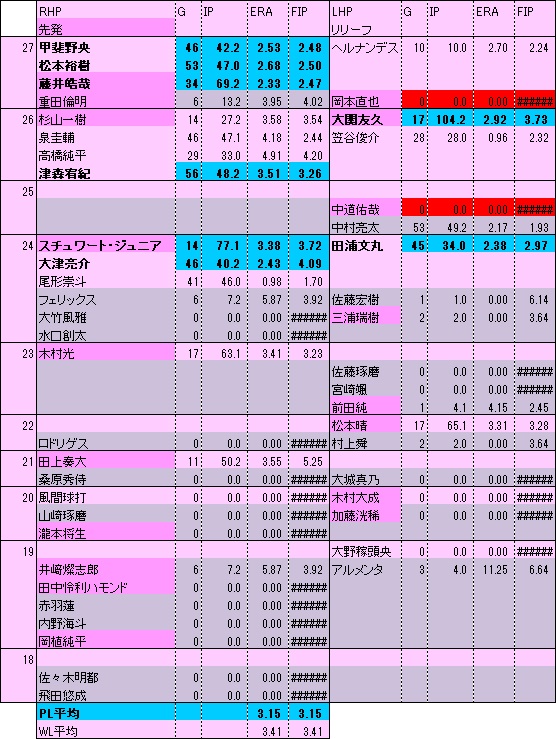556x739 pixels.
Task: Select LHP player 大野稼頭央
Action: [x=365, y=551]
